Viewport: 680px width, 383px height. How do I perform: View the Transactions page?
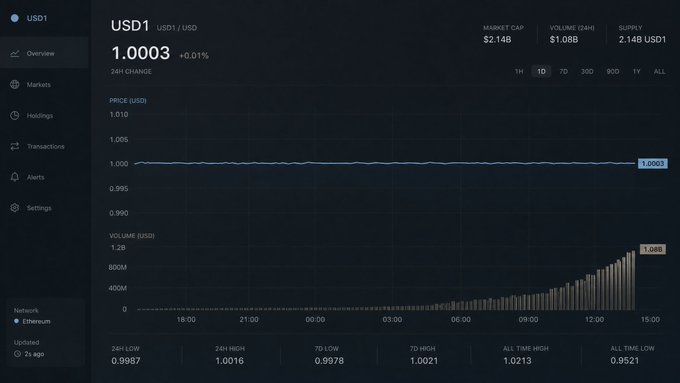point(45,146)
